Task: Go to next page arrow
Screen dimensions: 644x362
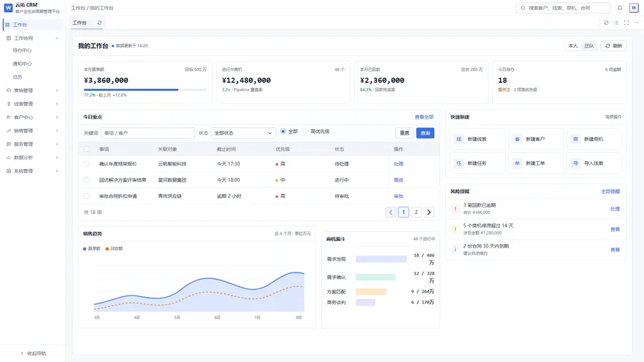Action: click(x=429, y=212)
